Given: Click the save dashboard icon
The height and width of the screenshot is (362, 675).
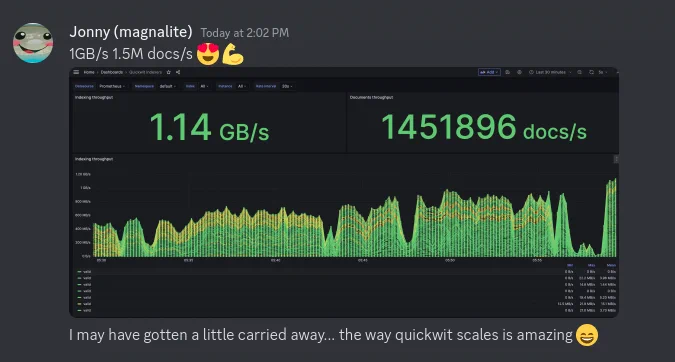Looking at the screenshot, I should (x=508, y=72).
